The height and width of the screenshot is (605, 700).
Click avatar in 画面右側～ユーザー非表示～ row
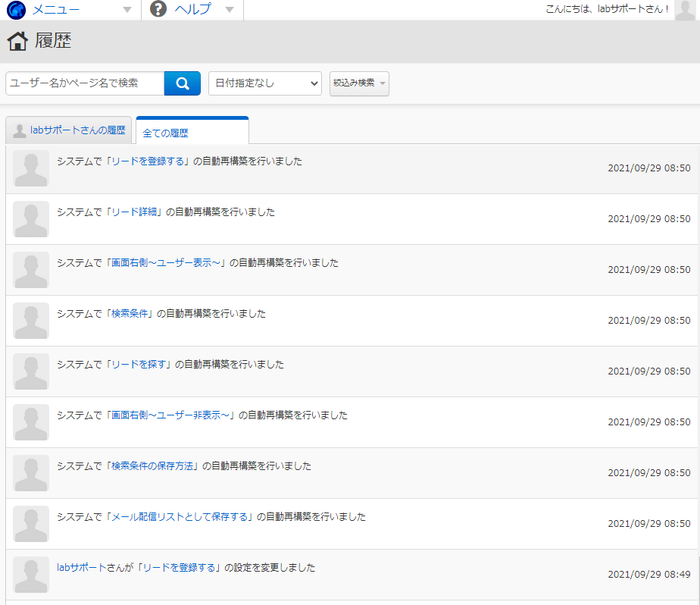pos(31,422)
